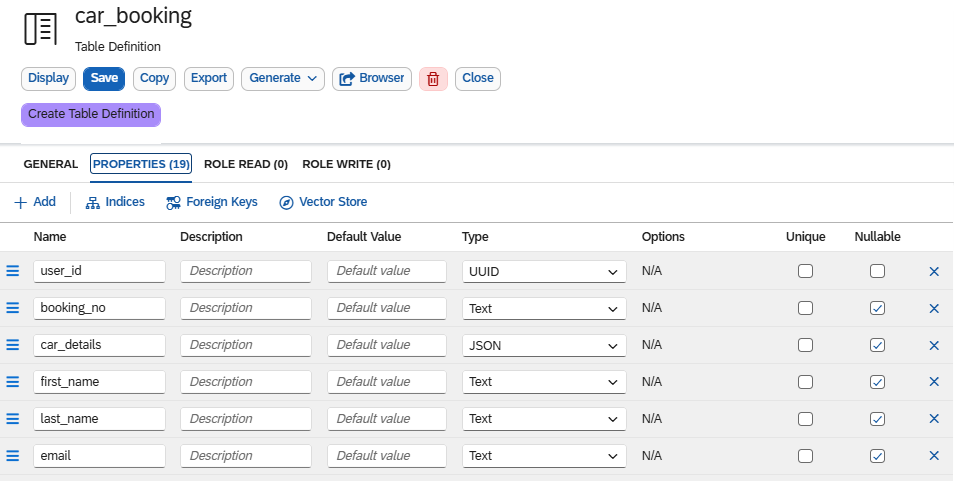Expand the Generate dropdown menu
This screenshot has width=954, height=481.
click(x=283, y=79)
